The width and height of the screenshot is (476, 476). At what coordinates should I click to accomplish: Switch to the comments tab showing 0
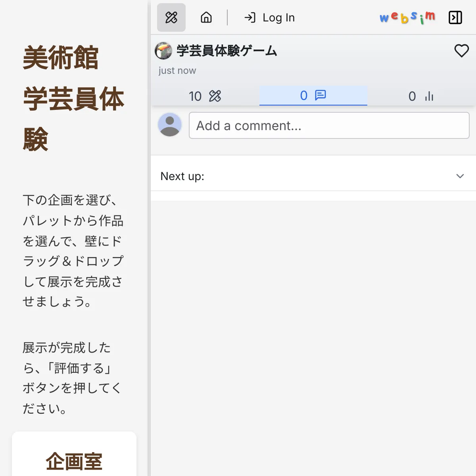point(313,96)
